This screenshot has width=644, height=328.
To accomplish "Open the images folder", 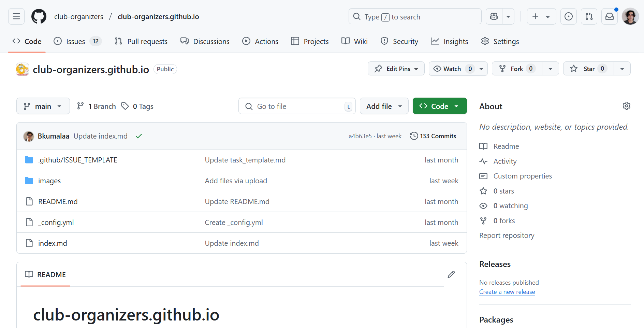I will pos(49,181).
